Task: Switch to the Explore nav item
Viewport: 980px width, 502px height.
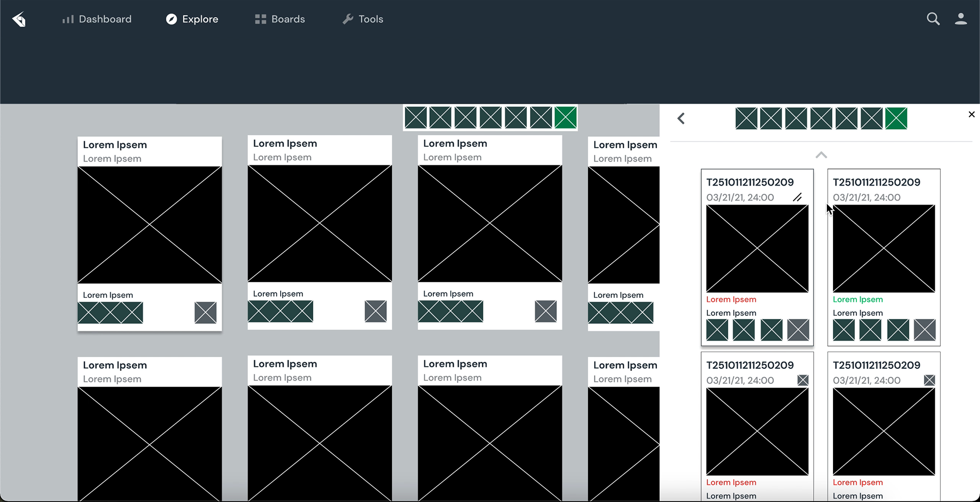Action: tap(192, 19)
